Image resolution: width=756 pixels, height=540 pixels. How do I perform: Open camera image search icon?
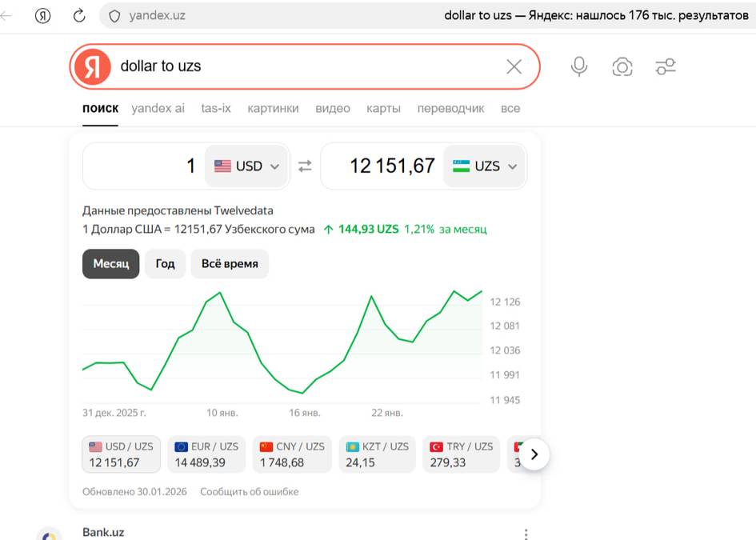point(622,66)
